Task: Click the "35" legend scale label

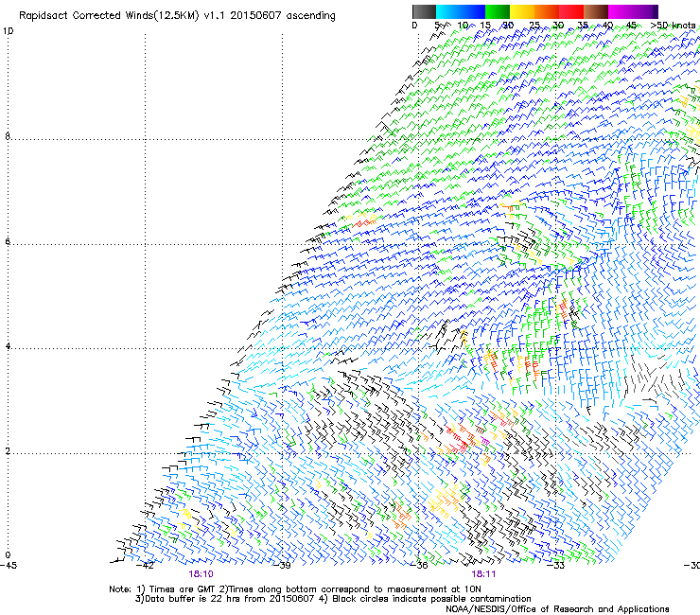Action: point(583,26)
